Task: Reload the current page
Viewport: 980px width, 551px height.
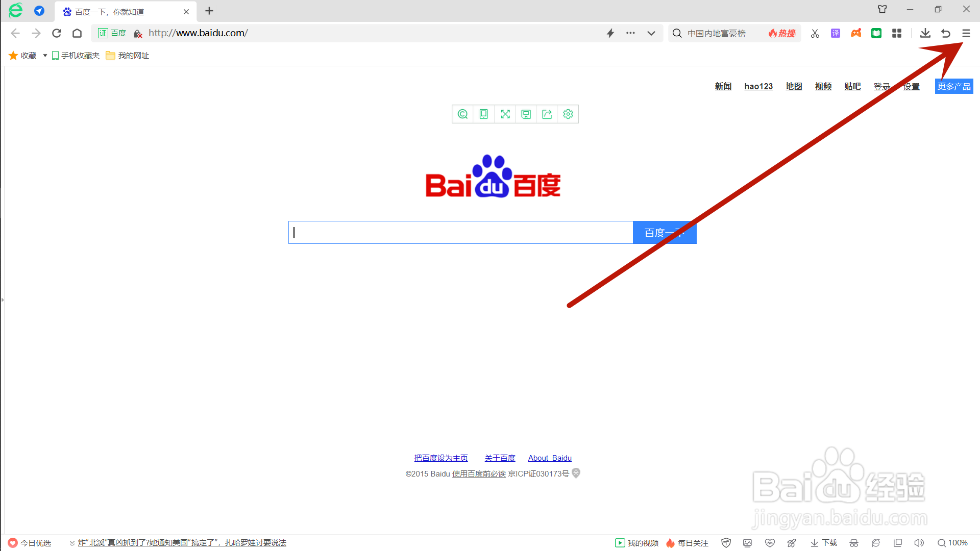Action: pos(57,33)
